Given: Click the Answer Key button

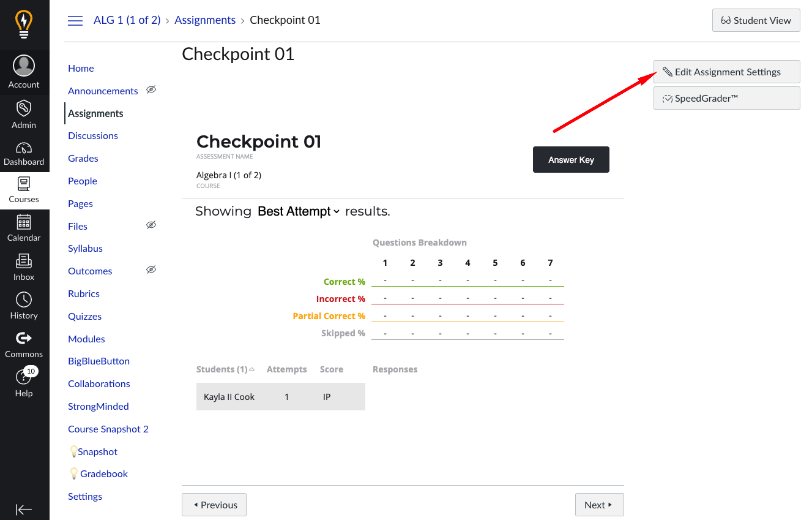Looking at the screenshot, I should 571,160.
